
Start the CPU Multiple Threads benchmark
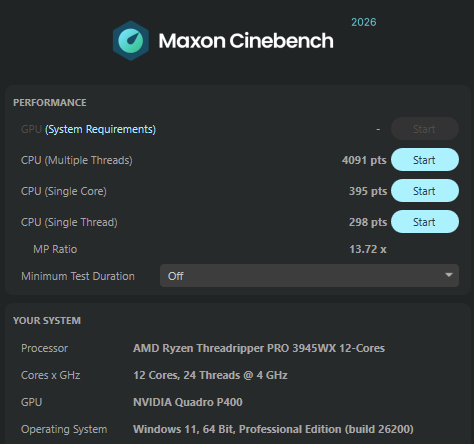click(425, 160)
